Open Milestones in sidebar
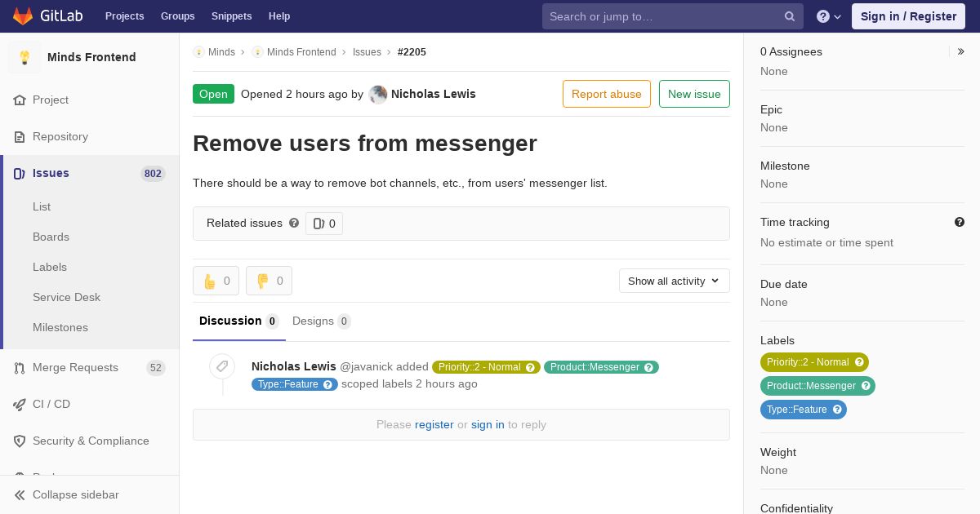This screenshot has height=514, width=980. [x=60, y=327]
